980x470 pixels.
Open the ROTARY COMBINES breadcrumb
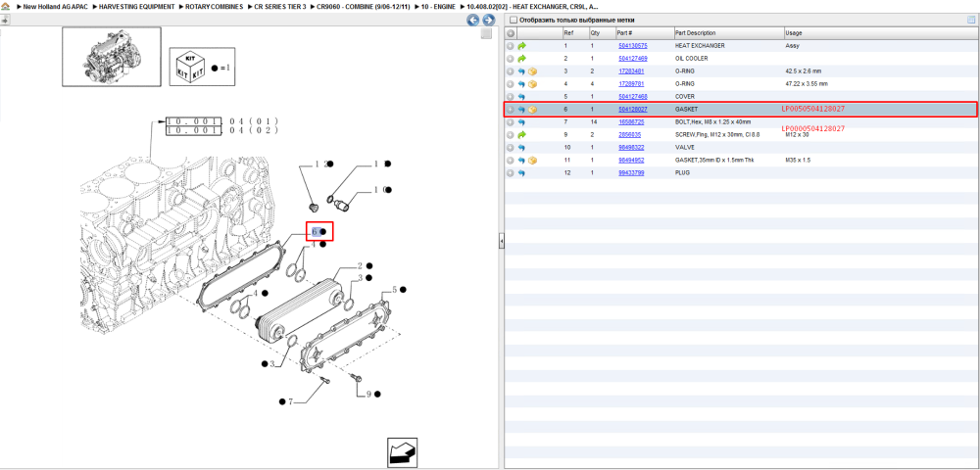[215, 6]
